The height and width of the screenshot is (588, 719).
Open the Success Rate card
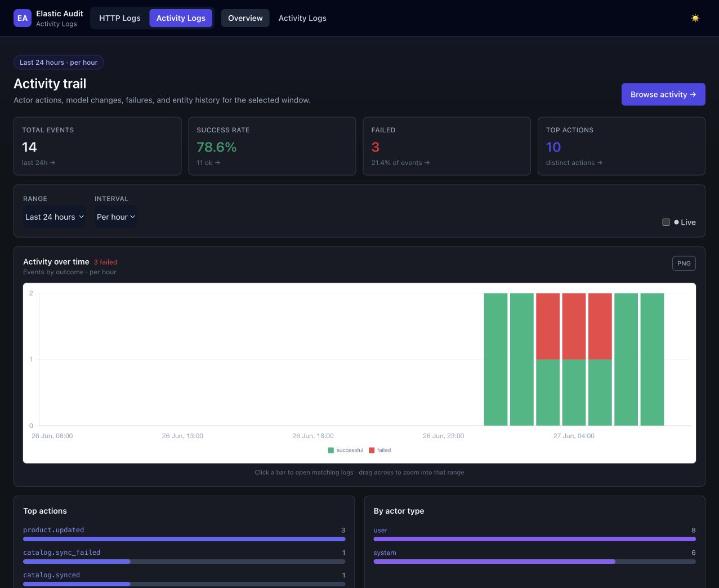point(272,146)
